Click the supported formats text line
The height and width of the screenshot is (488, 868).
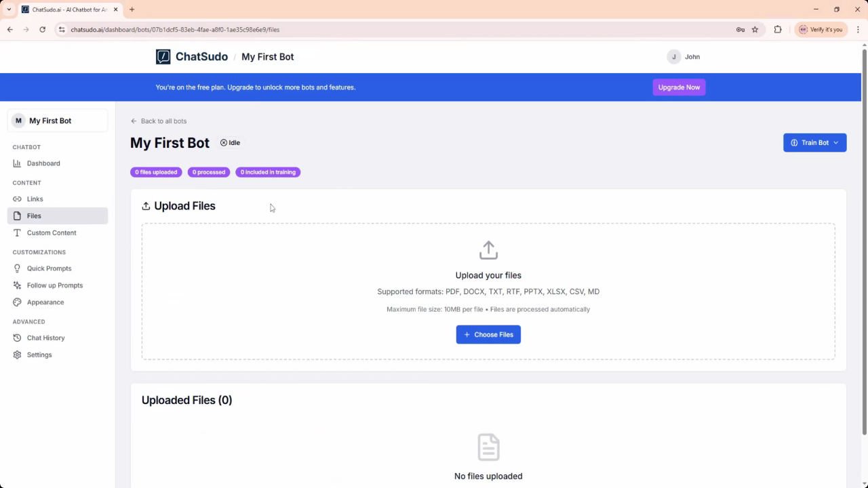(488, 292)
